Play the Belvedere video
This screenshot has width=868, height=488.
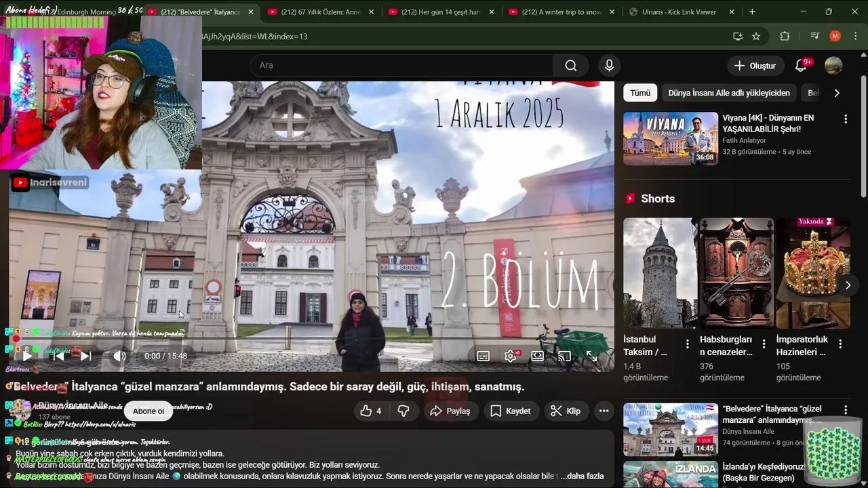(x=27, y=356)
